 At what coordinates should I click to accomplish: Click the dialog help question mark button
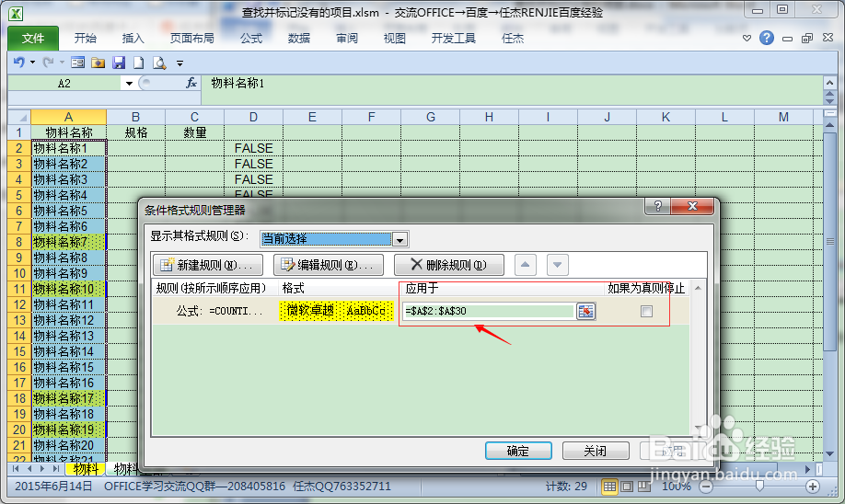coord(658,206)
